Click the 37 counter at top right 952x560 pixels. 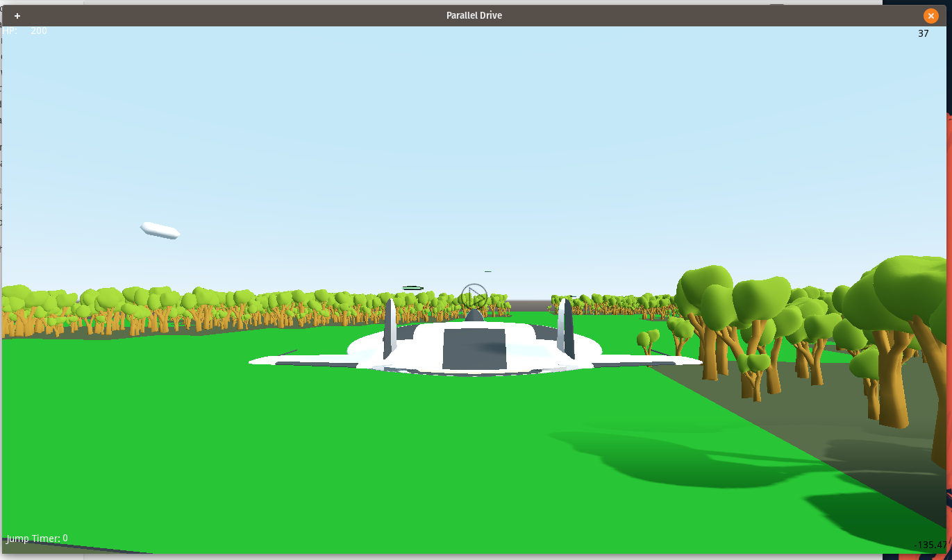point(923,33)
